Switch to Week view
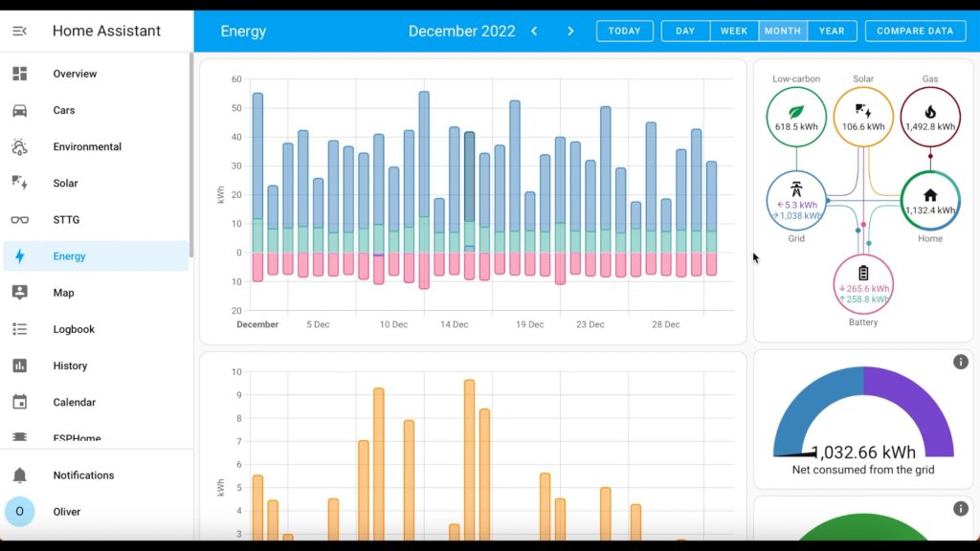 click(734, 31)
